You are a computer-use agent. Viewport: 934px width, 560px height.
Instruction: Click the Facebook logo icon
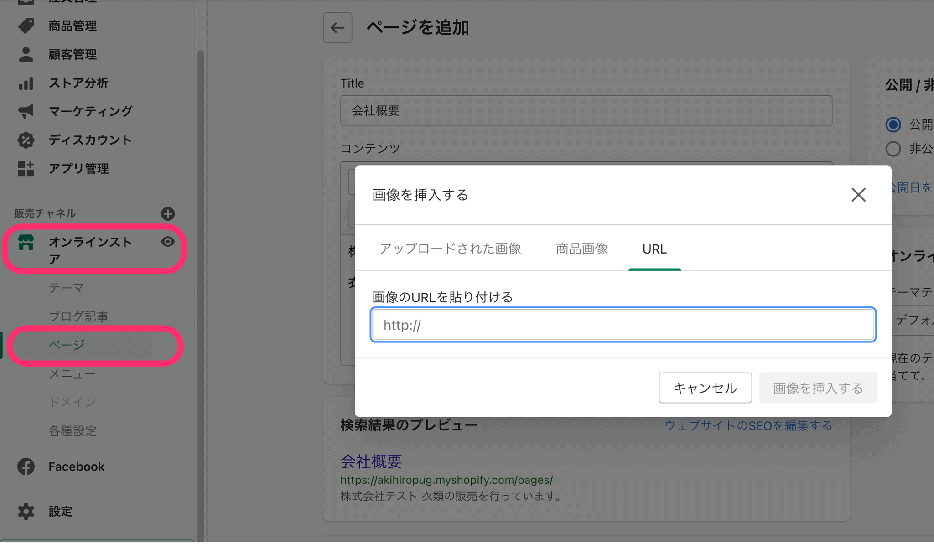(26, 467)
